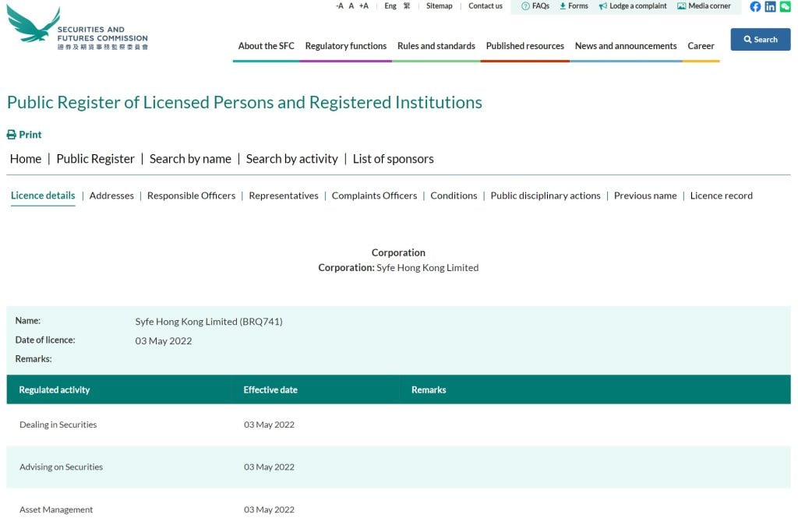Image resolution: width=798 pixels, height=532 pixels.
Task: Click the printer icon beside Print
Action: click(x=11, y=135)
